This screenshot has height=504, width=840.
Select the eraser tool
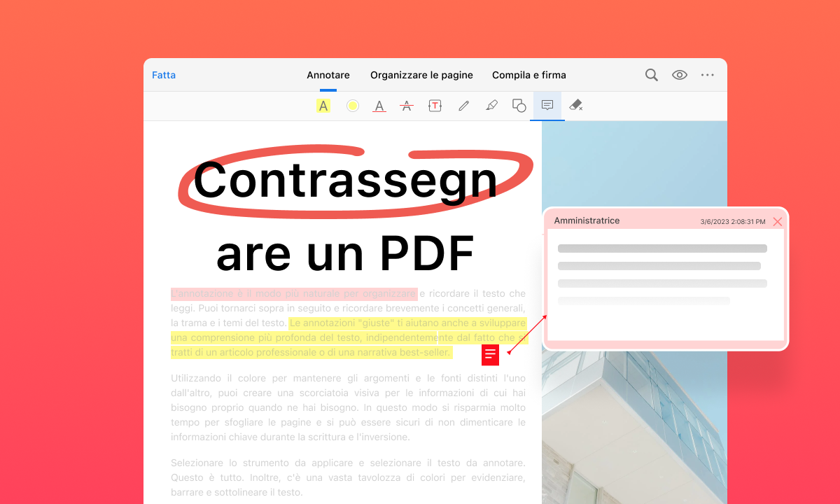575,106
